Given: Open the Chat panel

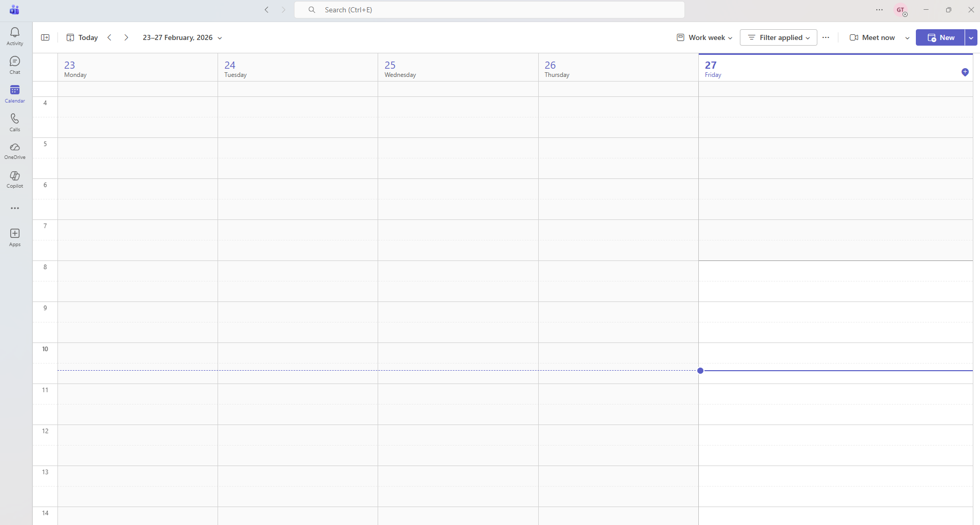Looking at the screenshot, I should pos(14,65).
